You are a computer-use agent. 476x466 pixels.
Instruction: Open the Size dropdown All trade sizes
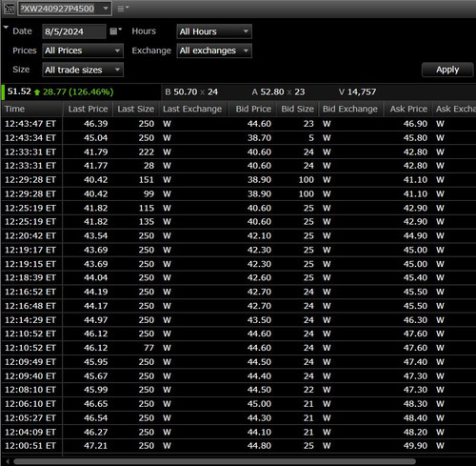click(83, 70)
